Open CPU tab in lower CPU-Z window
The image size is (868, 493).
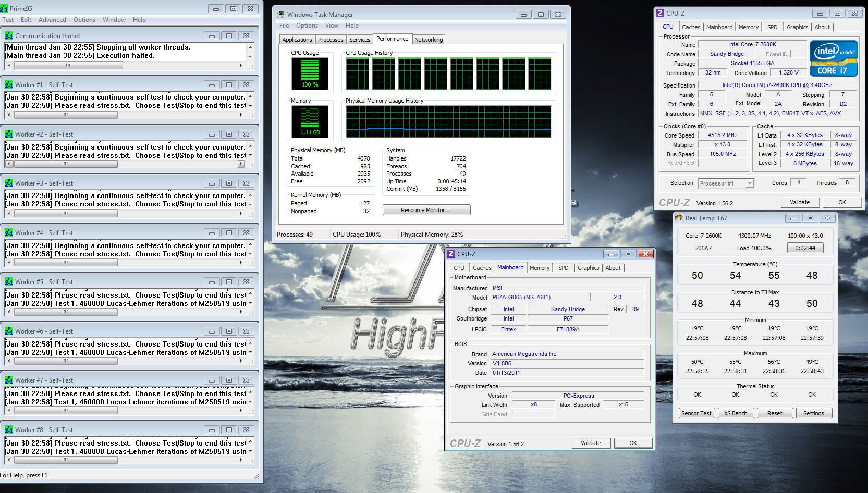459,268
